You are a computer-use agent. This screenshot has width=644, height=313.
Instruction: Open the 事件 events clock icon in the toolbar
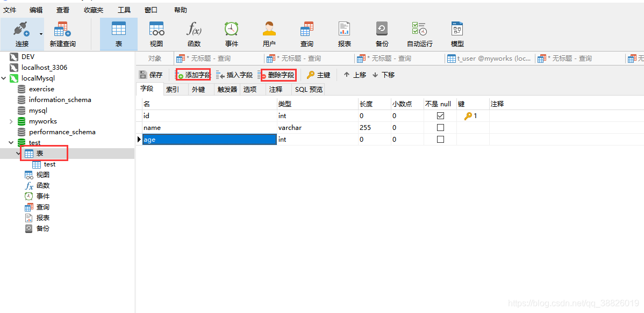(x=232, y=34)
